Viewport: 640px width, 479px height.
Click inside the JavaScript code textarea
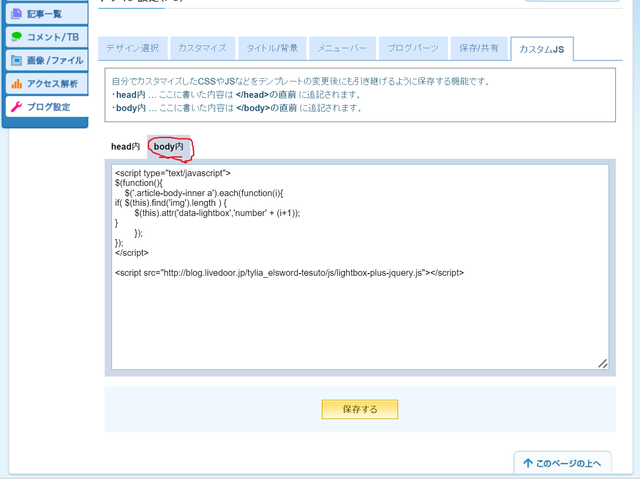[360, 267]
